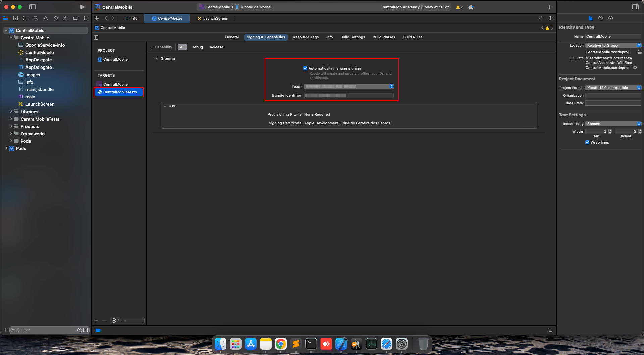Select the Release configuration filter
The height and width of the screenshot is (355, 644).
[x=216, y=47]
